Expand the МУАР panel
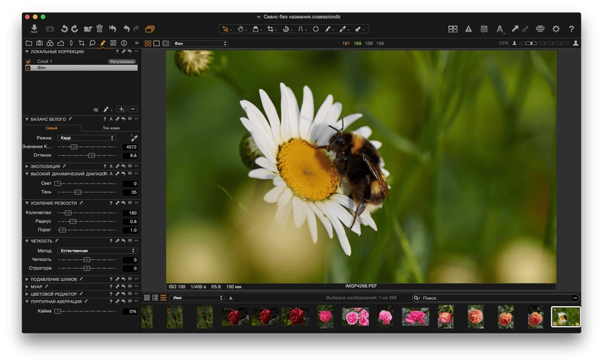Image resolution: width=603 pixels, height=364 pixels. point(27,287)
